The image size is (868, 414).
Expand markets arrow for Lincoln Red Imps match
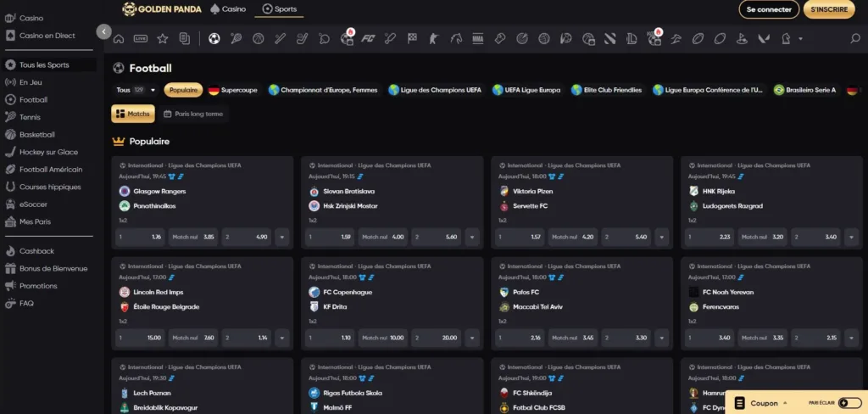(x=281, y=338)
